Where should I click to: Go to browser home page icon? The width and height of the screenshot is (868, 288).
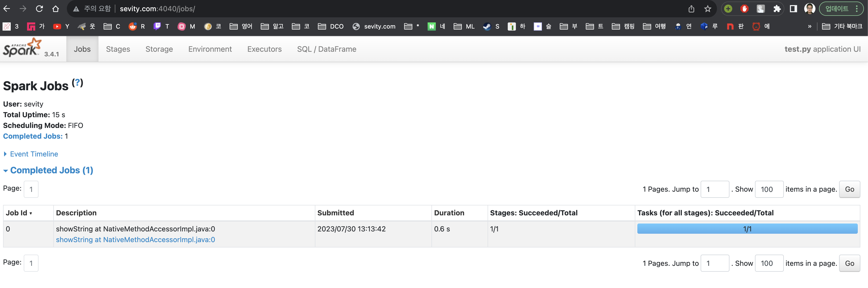coord(56,9)
